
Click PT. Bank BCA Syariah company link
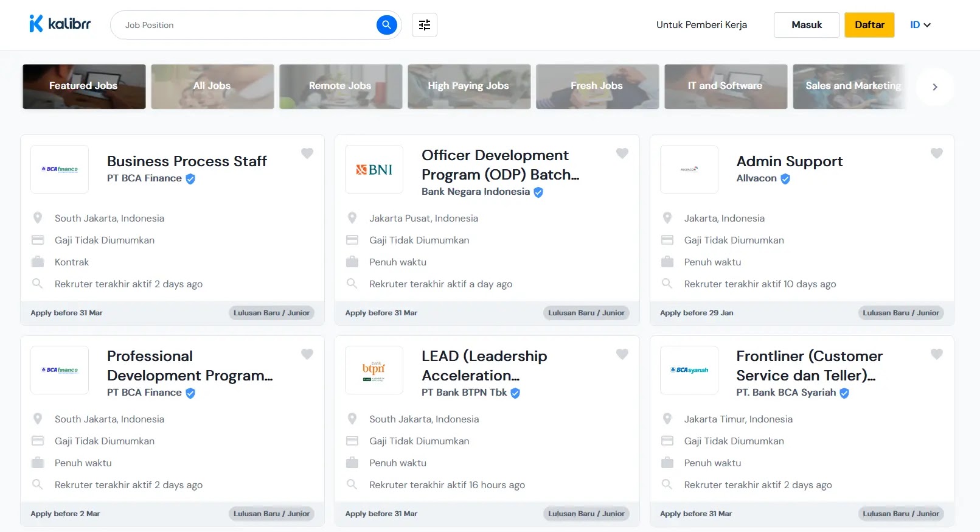[x=786, y=393]
